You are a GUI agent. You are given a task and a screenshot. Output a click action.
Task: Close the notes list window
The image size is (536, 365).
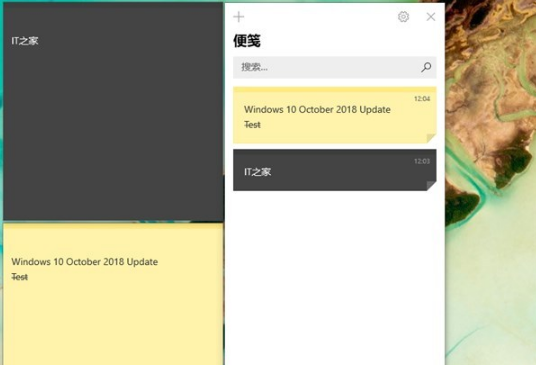(x=431, y=17)
